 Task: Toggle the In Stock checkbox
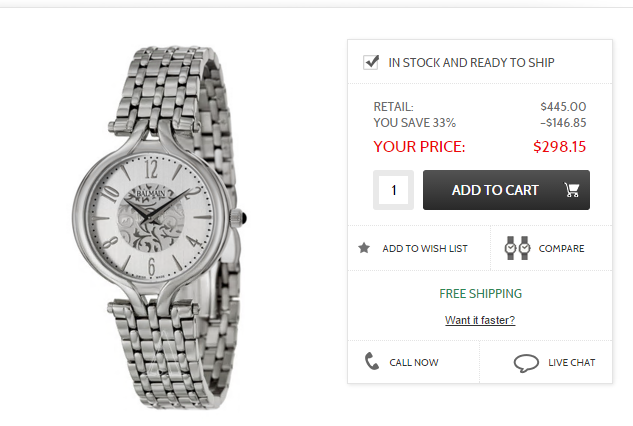point(371,62)
